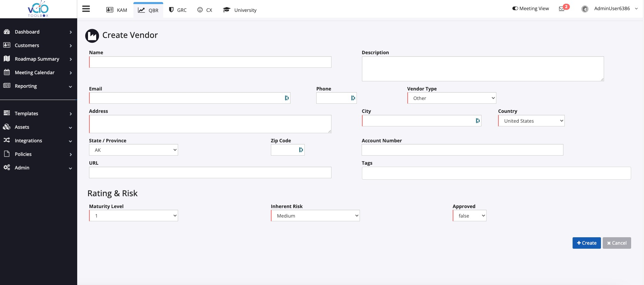This screenshot has width=644, height=285.
Task: Click the Meeting Calendar icon
Action: pyautogui.click(x=7, y=72)
